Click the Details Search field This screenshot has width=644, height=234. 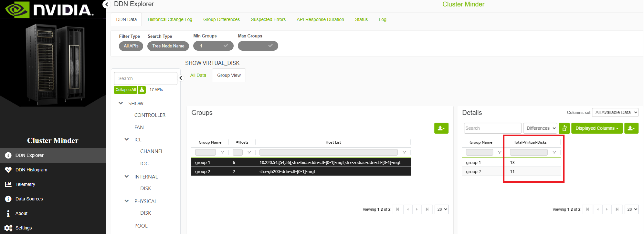click(x=493, y=128)
